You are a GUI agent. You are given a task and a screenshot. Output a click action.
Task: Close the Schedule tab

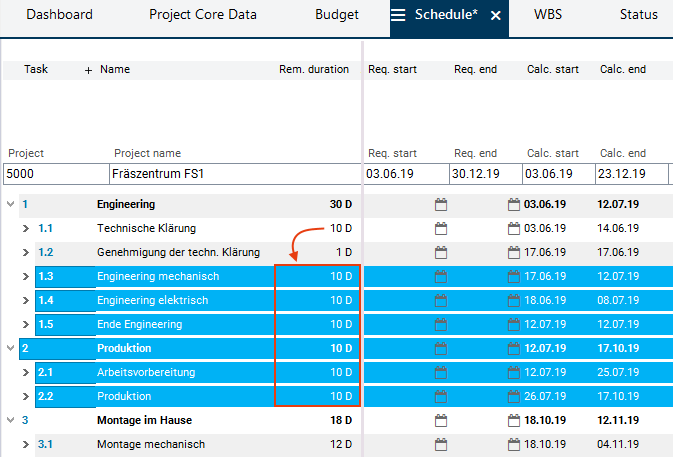pos(495,16)
